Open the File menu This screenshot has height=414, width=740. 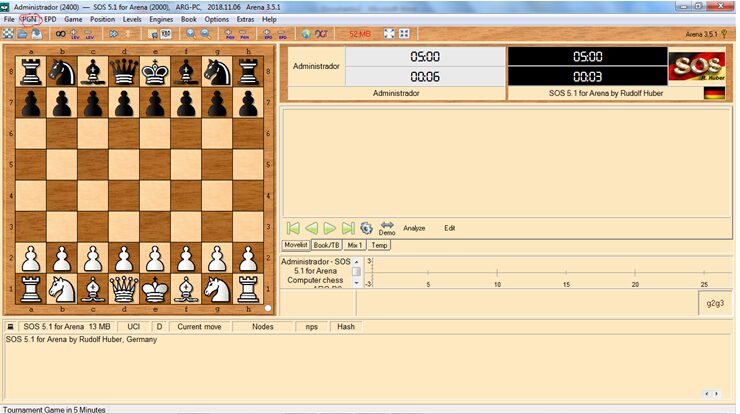pos(9,19)
